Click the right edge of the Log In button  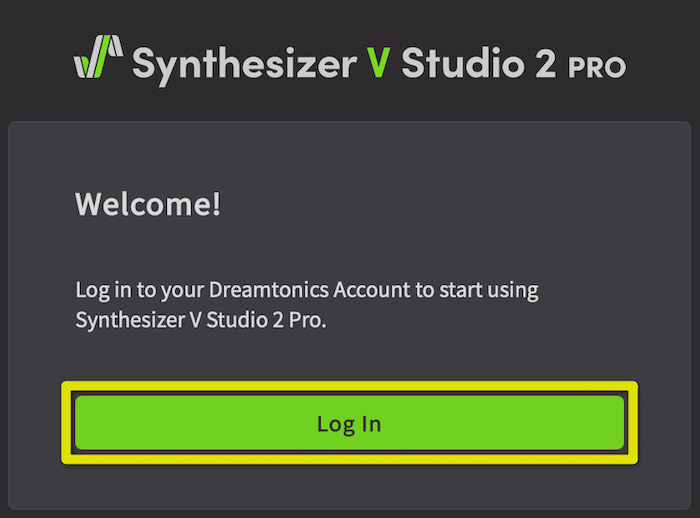coord(619,422)
